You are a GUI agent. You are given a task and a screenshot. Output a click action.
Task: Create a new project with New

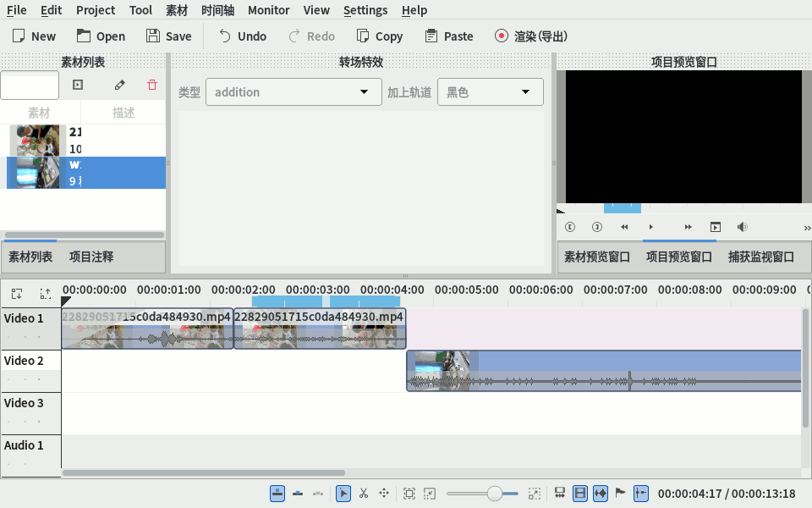(34, 36)
